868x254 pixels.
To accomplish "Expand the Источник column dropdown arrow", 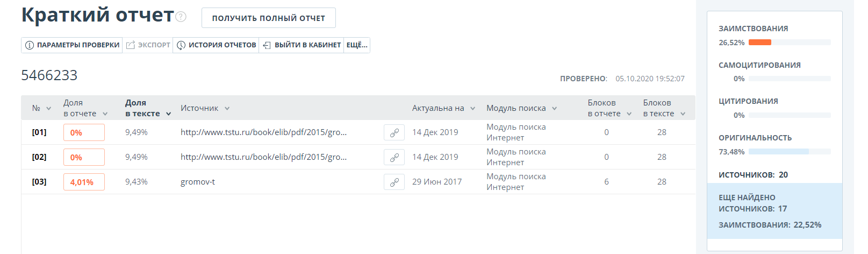I will tap(227, 108).
